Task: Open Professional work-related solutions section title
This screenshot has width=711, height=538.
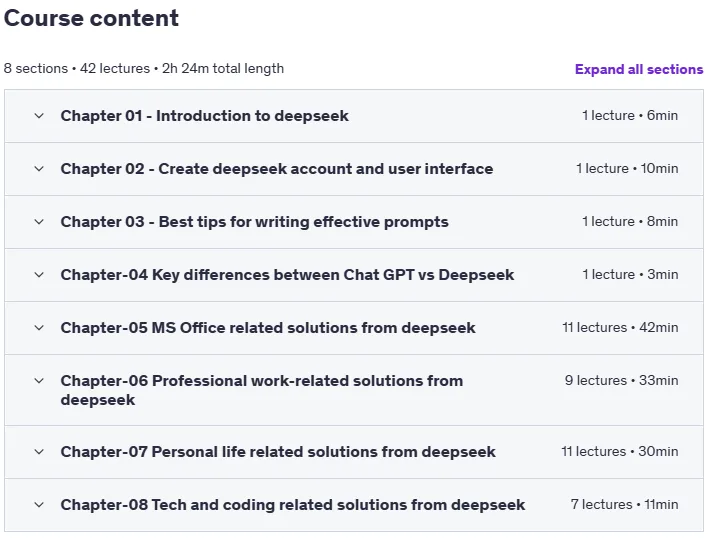Action: [262, 390]
